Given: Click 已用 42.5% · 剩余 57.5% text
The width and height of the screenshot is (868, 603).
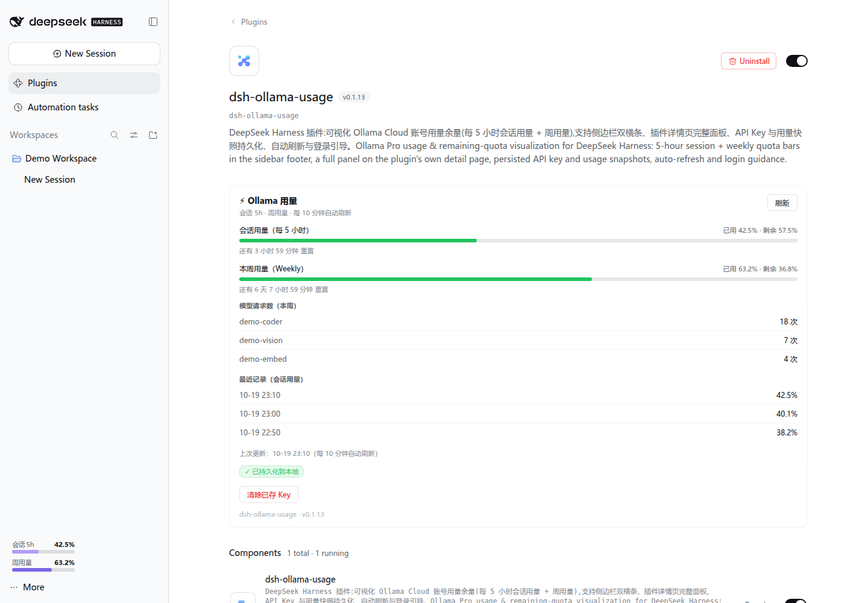Looking at the screenshot, I should click(x=760, y=230).
